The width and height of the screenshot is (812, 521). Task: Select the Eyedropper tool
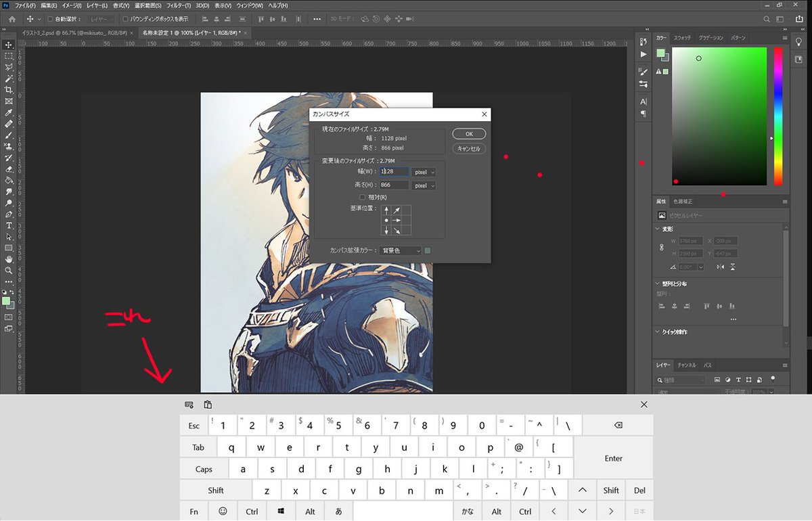pyautogui.click(x=9, y=113)
